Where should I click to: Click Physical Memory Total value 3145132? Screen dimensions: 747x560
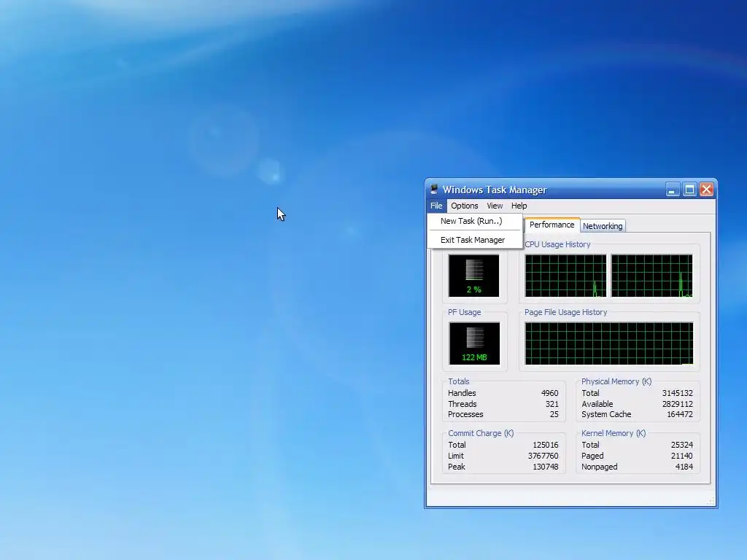pos(678,393)
